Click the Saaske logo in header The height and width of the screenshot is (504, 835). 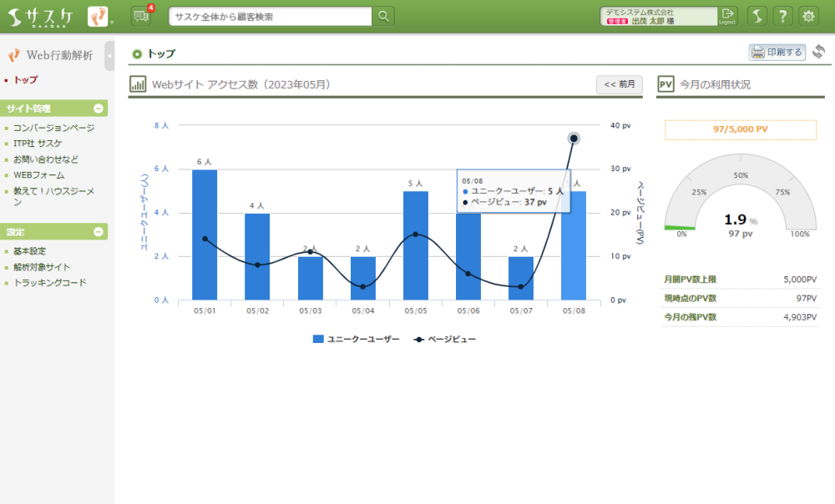click(42, 16)
